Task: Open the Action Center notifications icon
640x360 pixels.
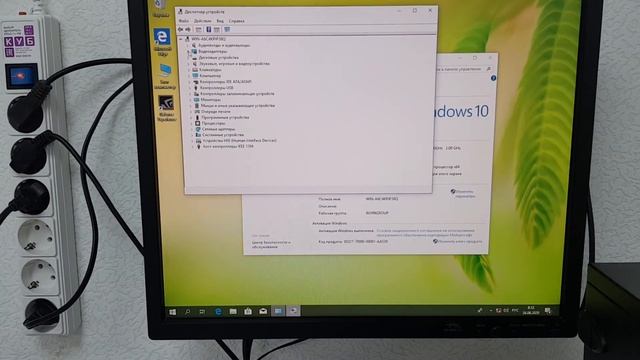Action: click(548, 311)
